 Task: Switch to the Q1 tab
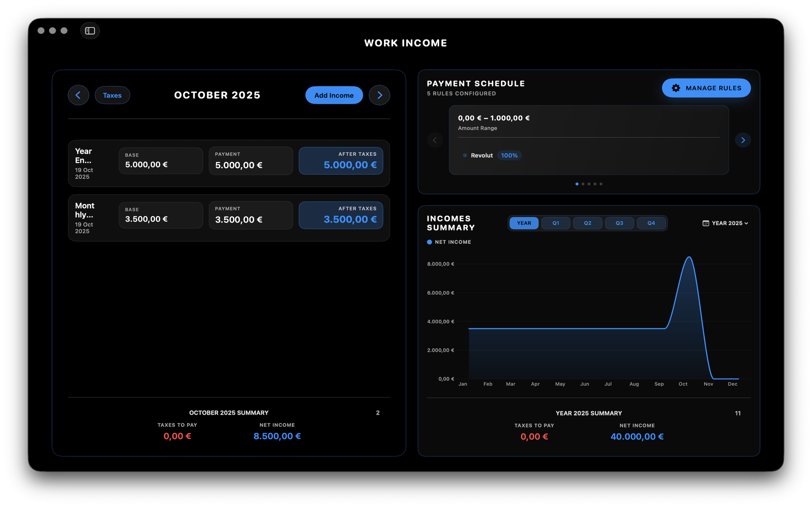tap(556, 223)
